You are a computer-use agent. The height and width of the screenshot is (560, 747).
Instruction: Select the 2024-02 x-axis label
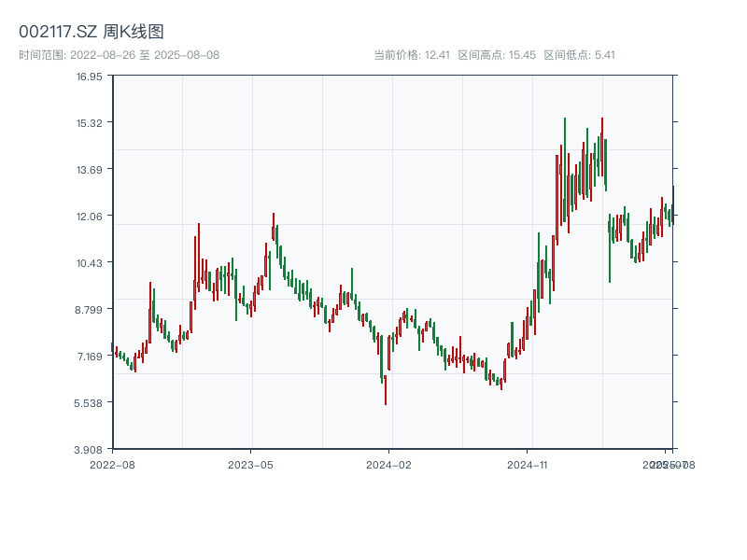point(387,464)
